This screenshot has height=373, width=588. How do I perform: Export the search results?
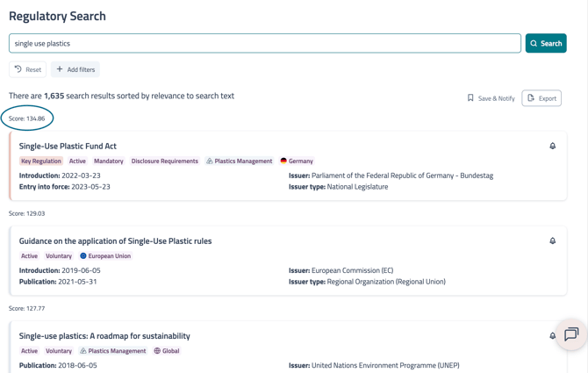541,98
